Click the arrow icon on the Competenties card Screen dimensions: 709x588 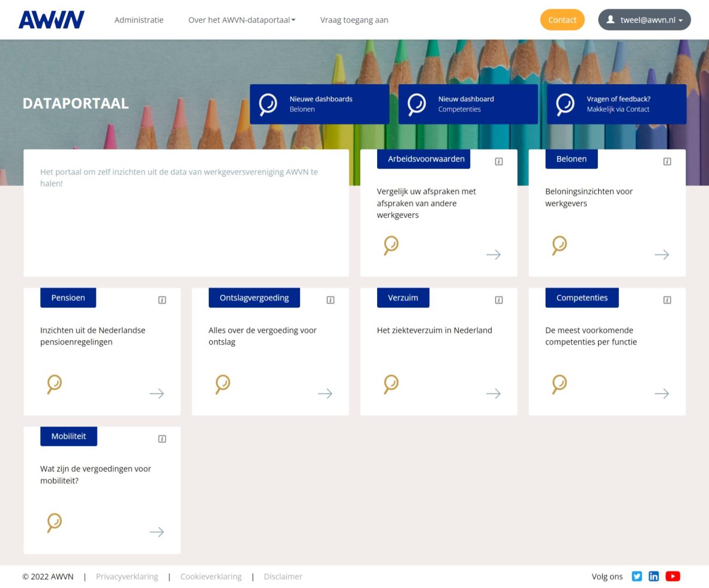pos(662,394)
